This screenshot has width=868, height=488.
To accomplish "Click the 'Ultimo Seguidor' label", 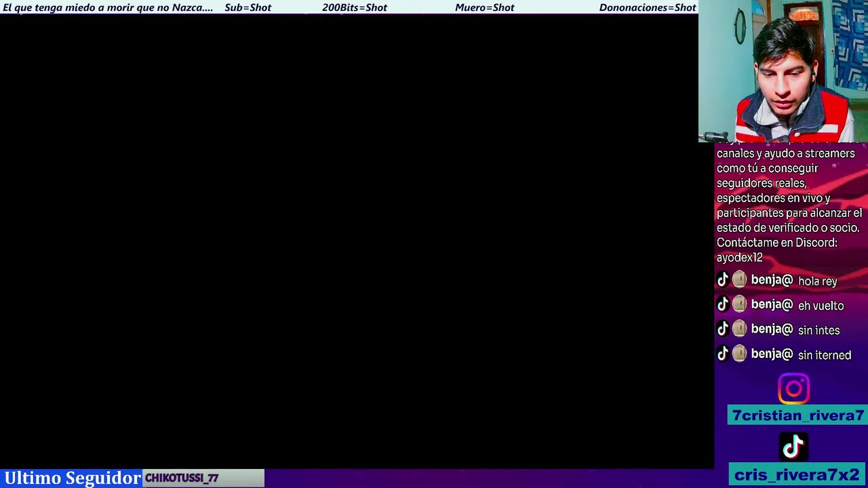I will click(x=72, y=478).
